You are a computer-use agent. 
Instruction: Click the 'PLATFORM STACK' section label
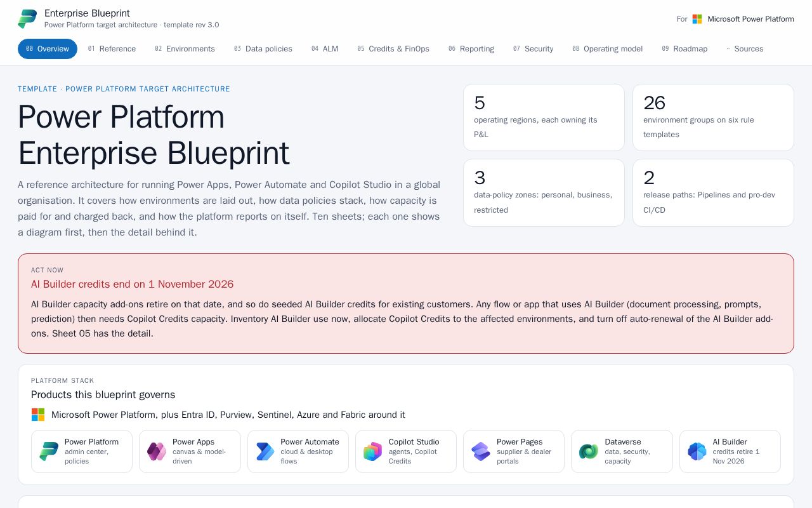[x=63, y=380]
